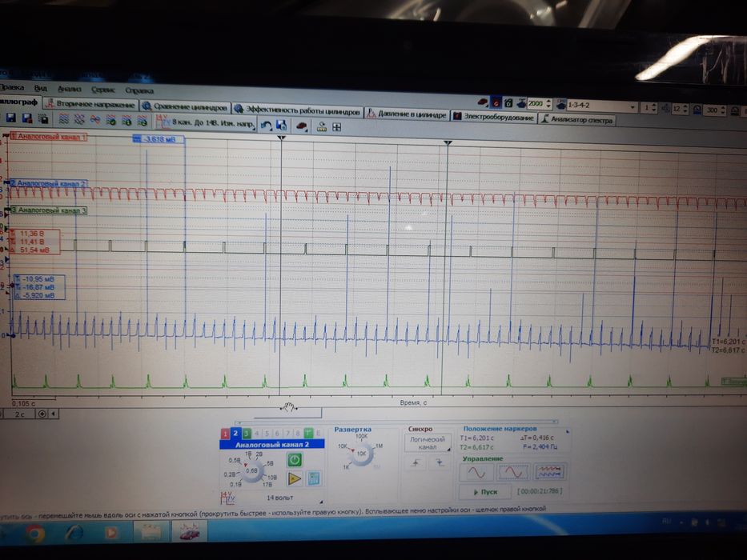
Task: Click the multi-channel waveform control button
Action: tap(549, 472)
